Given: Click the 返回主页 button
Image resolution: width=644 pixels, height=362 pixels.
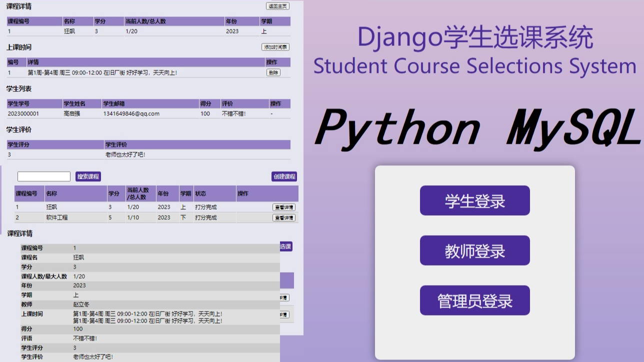Looking at the screenshot, I should pos(277,6).
